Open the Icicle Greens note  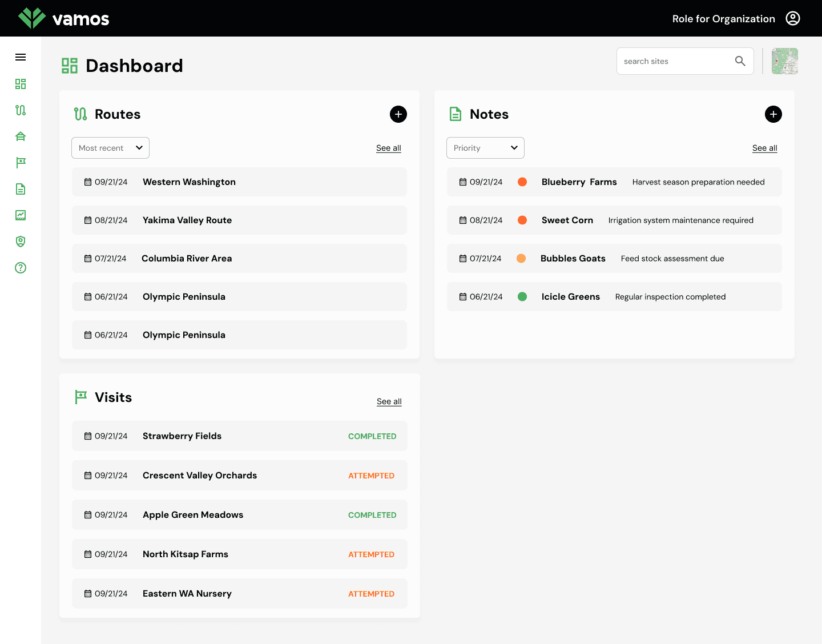(x=614, y=297)
